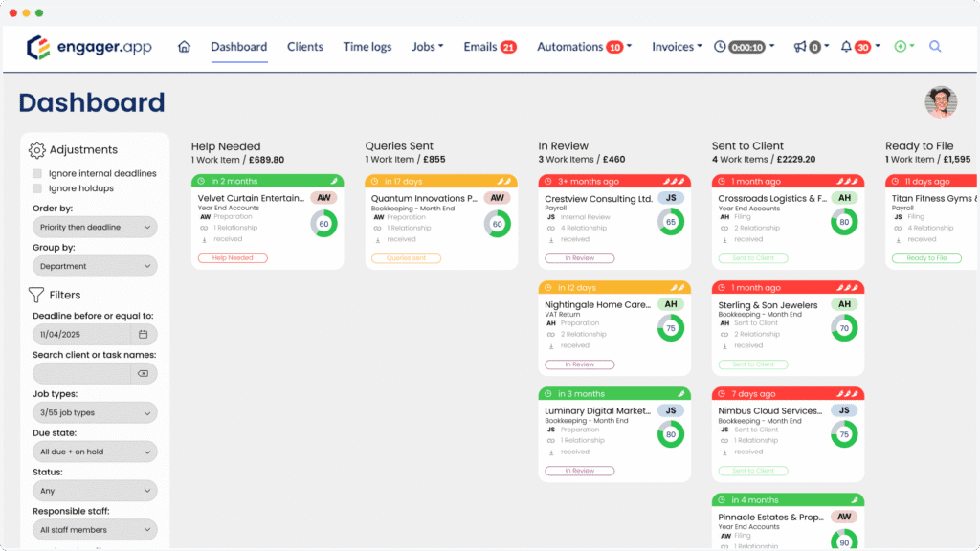This screenshot has width=980, height=551.
Task: Go to the home icon
Action: [x=184, y=47]
